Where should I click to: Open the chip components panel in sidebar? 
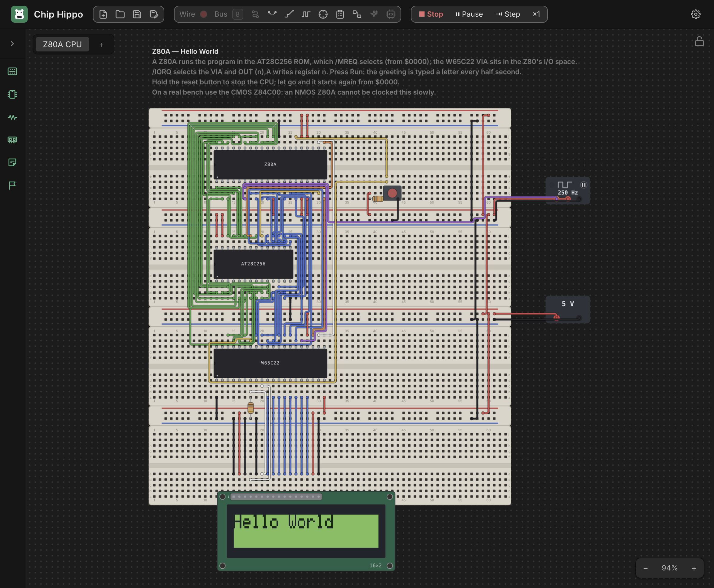tap(12, 94)
